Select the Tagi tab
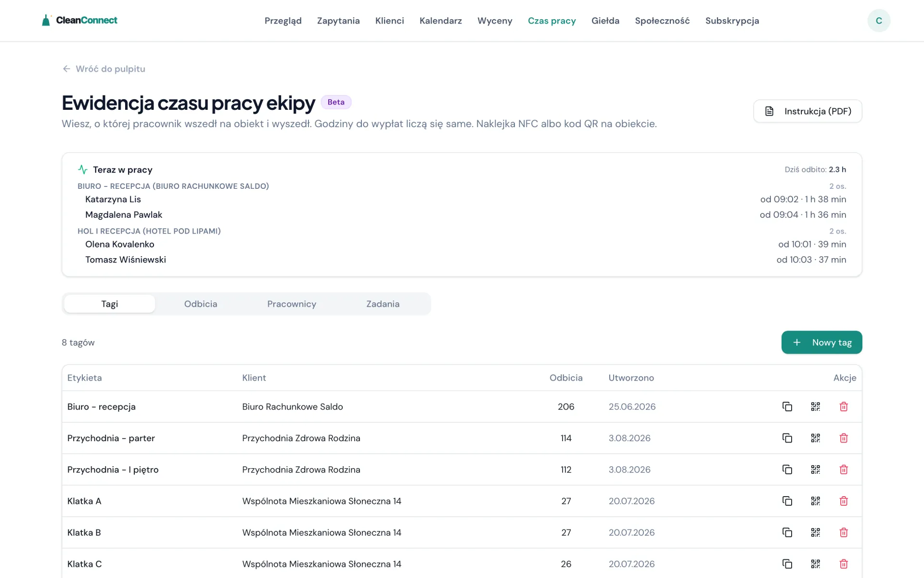 [x=110, y=304]
